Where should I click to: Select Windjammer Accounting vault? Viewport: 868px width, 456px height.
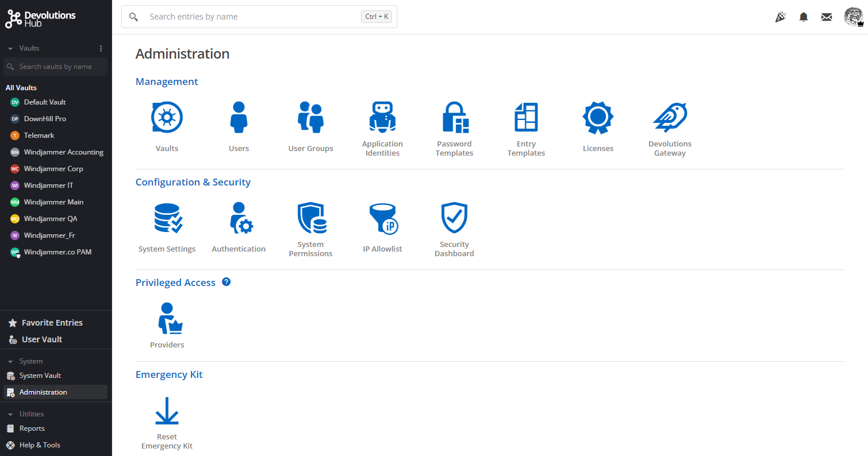click(x=55, y=152)
